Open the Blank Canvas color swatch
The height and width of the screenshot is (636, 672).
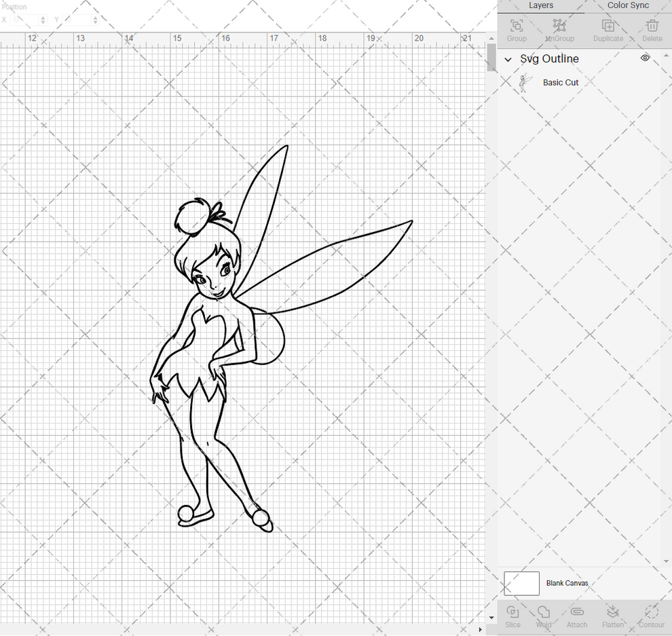coord(521,583)
